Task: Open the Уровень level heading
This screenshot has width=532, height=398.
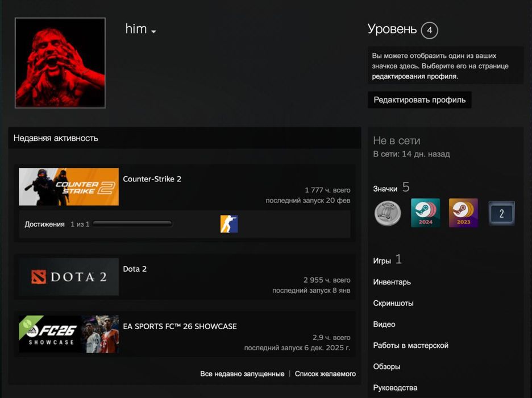Action: coord(392,29)
